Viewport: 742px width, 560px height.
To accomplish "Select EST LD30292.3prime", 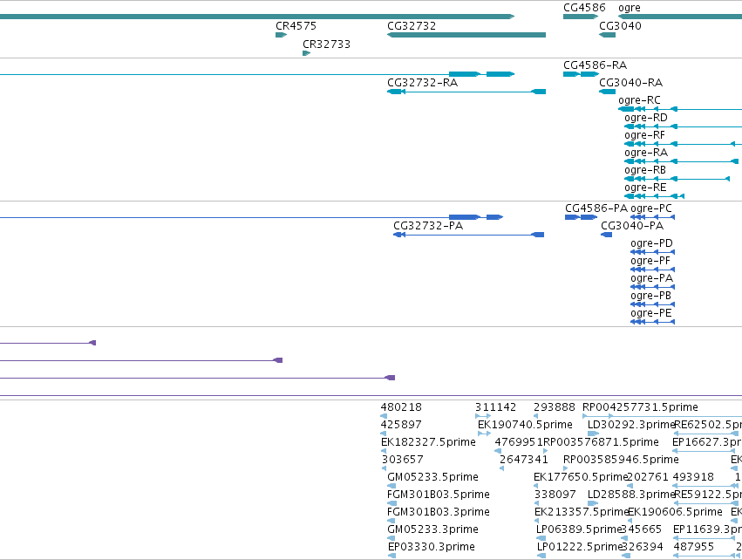I will point(630,425).
